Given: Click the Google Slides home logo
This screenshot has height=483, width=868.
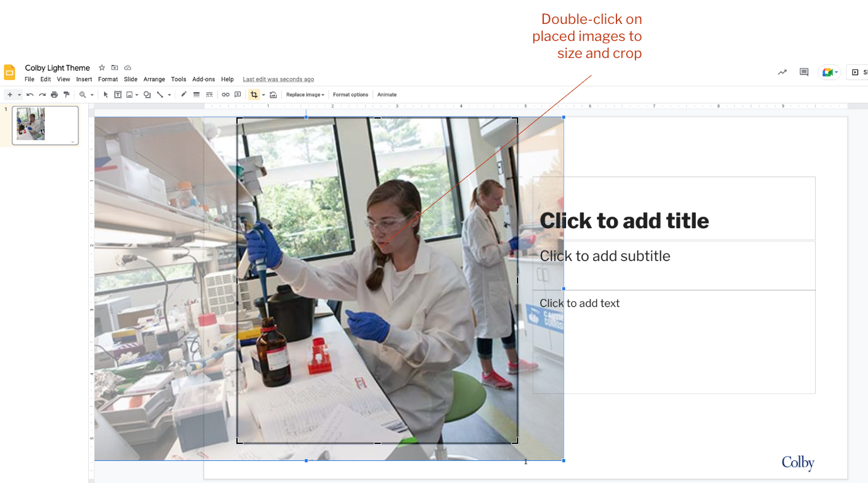Looking at the screenshot, I should click(x=9, y=73).
